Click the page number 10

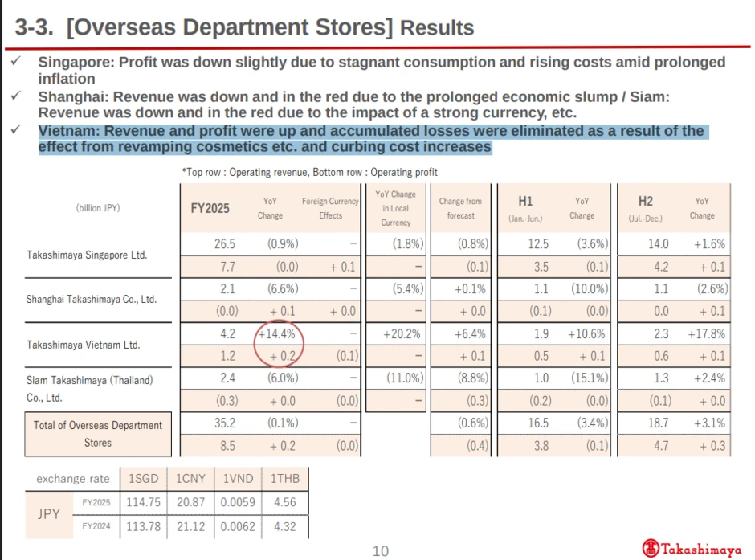point(381,551)
